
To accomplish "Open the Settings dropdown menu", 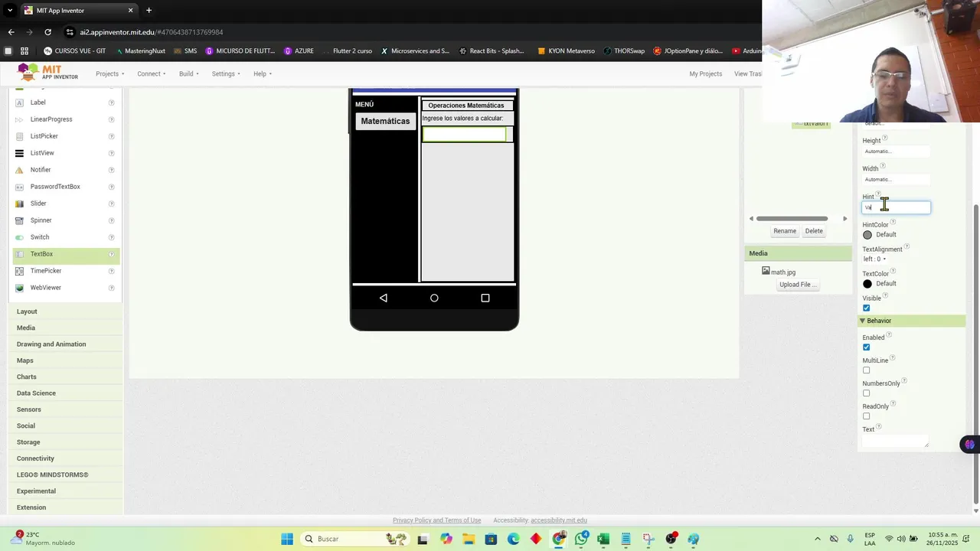I will (226, 73).
